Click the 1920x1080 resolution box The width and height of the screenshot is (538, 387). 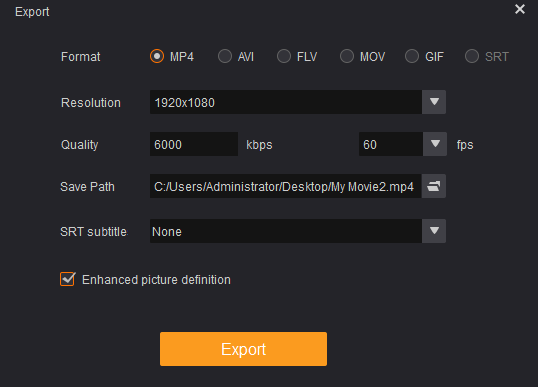click(x=286, y=102)
